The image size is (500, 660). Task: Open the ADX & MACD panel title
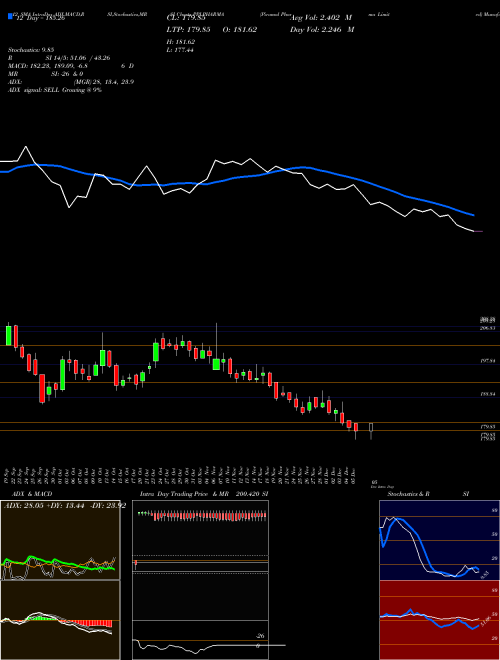(x=32, y=494)
